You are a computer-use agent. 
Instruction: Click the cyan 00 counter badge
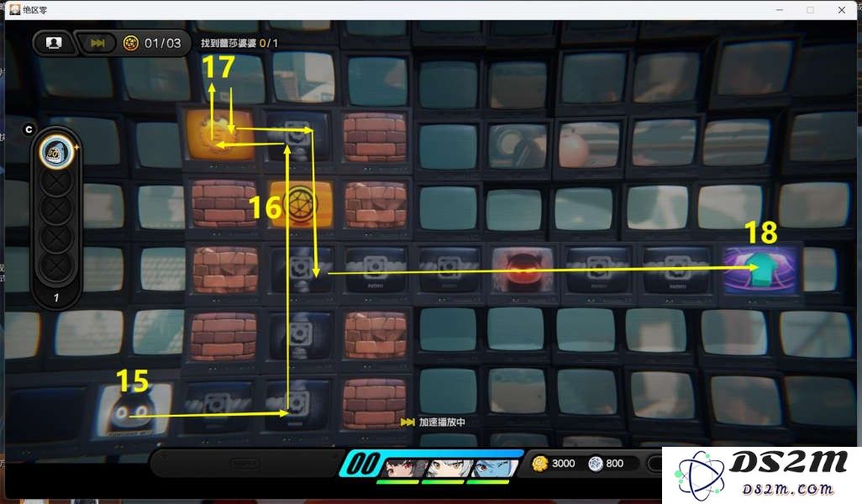[x=362, y=464]
